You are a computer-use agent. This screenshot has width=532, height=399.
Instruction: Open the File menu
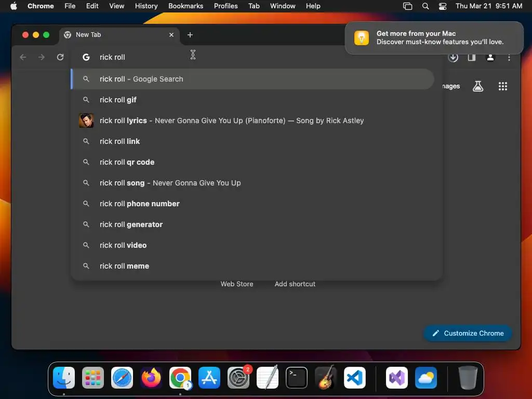coord(70,6)
